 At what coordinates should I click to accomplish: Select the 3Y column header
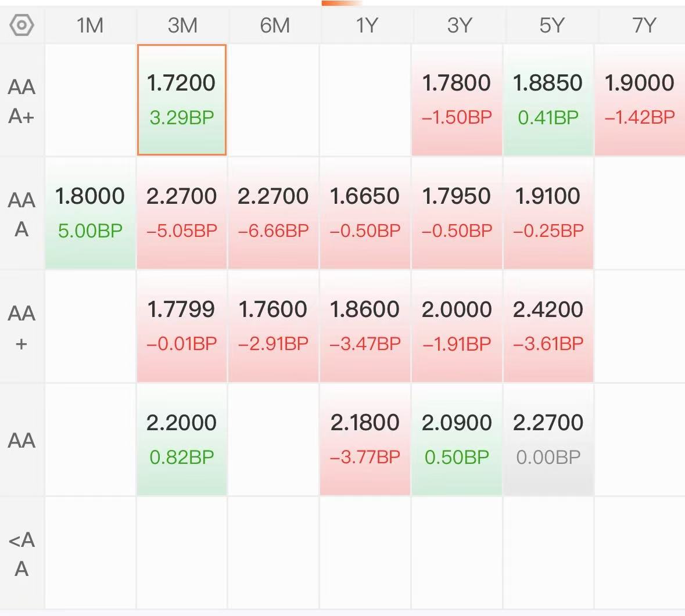(459, 25)
